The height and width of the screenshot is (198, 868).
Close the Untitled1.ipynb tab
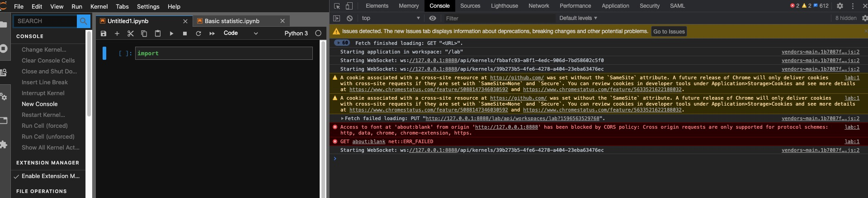click(185, 21)
